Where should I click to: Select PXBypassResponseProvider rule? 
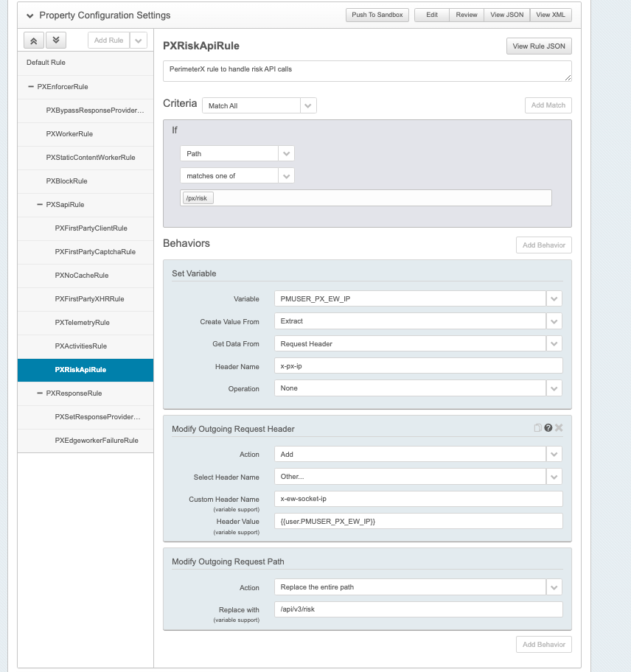[x=86, y=110]
